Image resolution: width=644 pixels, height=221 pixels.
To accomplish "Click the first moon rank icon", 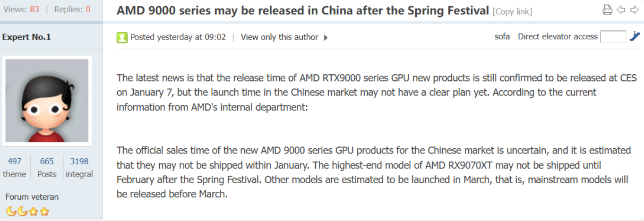I will click(x=10, y=211).
